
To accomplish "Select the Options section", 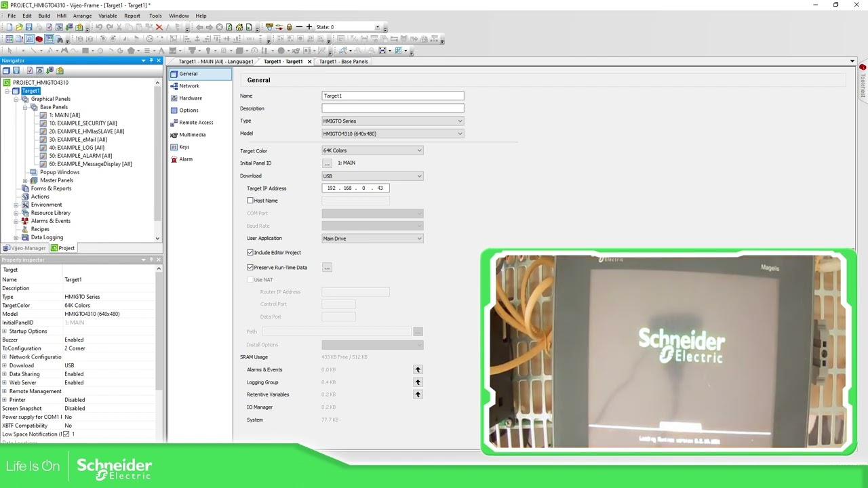I will (189, 110).
